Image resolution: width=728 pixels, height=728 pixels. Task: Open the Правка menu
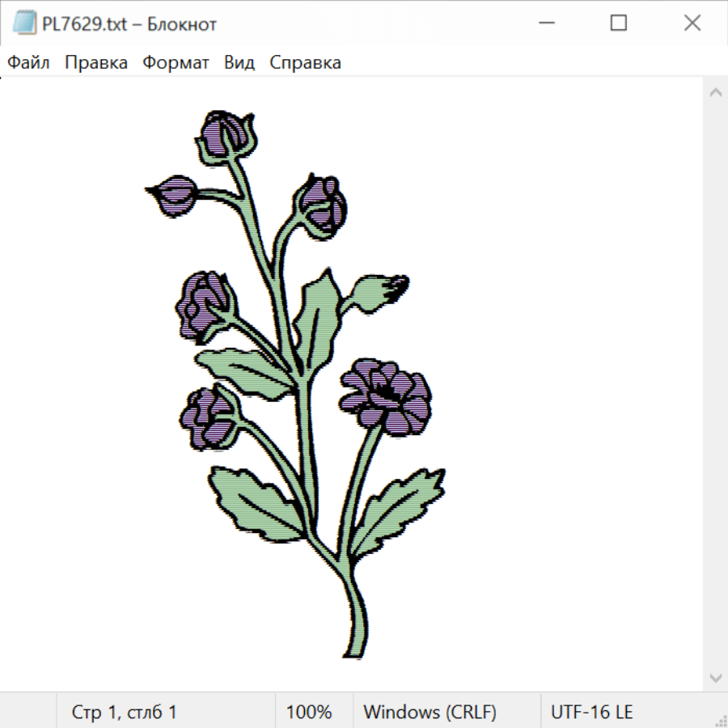tap(96, 63)
